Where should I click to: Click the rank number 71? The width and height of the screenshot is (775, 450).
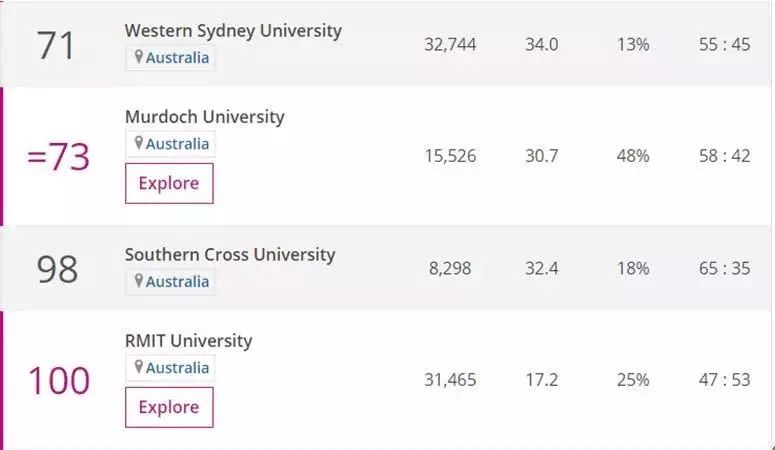[56, 45]
